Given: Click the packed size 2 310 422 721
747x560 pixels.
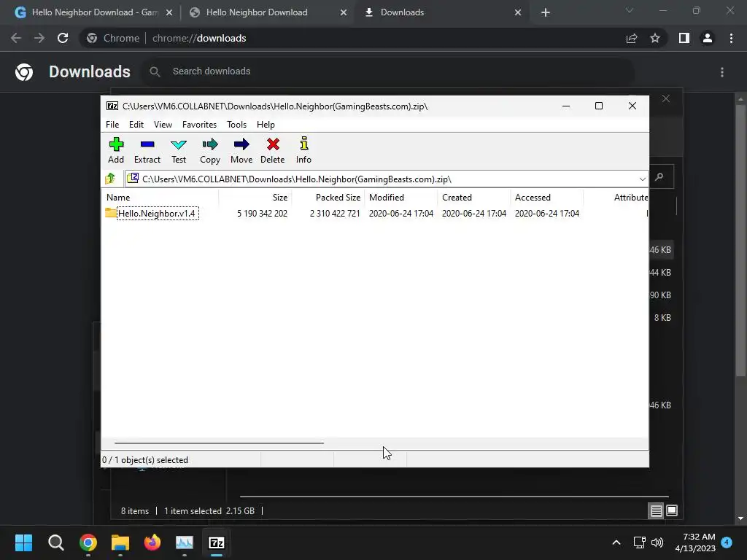Looking at the screenshot, I should (335, 214).
